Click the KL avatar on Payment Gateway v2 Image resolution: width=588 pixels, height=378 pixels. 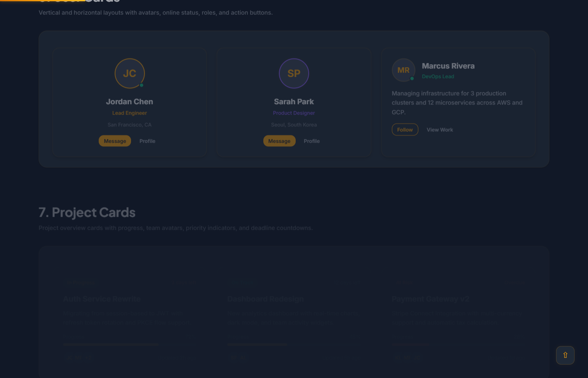398,358
